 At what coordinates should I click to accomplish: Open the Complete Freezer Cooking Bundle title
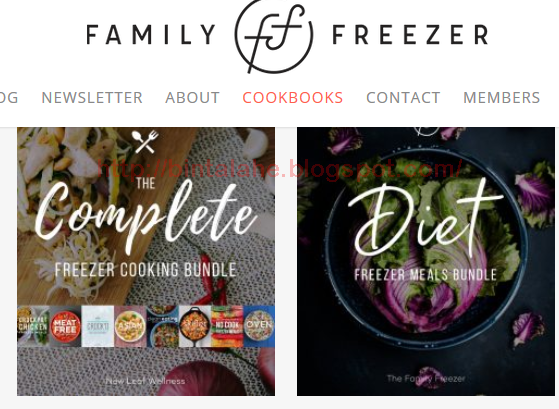[146, 228]
